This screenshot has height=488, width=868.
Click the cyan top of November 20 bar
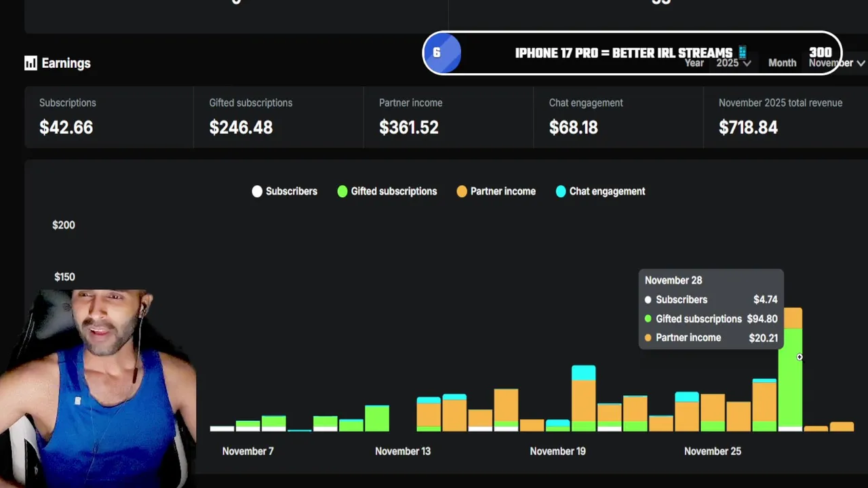click(584, 373)
